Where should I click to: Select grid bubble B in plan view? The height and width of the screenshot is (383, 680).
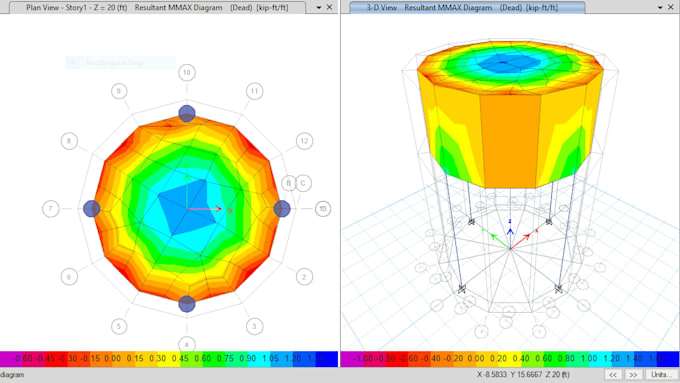[288, 183]
